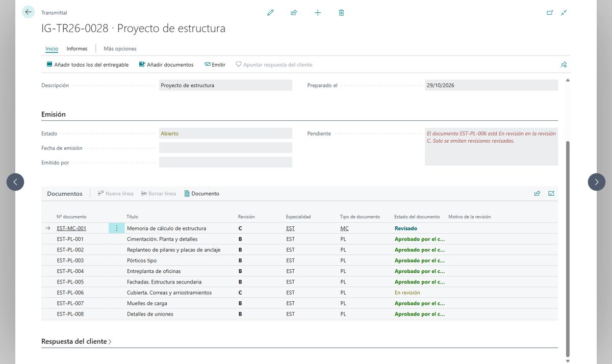The height and width of the screenshot is (364, 612).
Task: Click the Preparado el date field
Action: click(491, 85)
